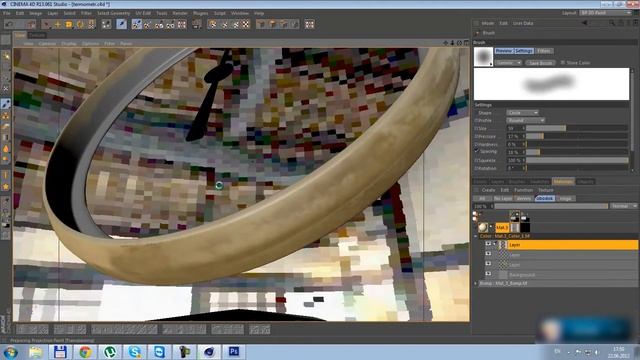Click the brush preview thumbnail
Screen dimensions: 640x360
[483, 57]
